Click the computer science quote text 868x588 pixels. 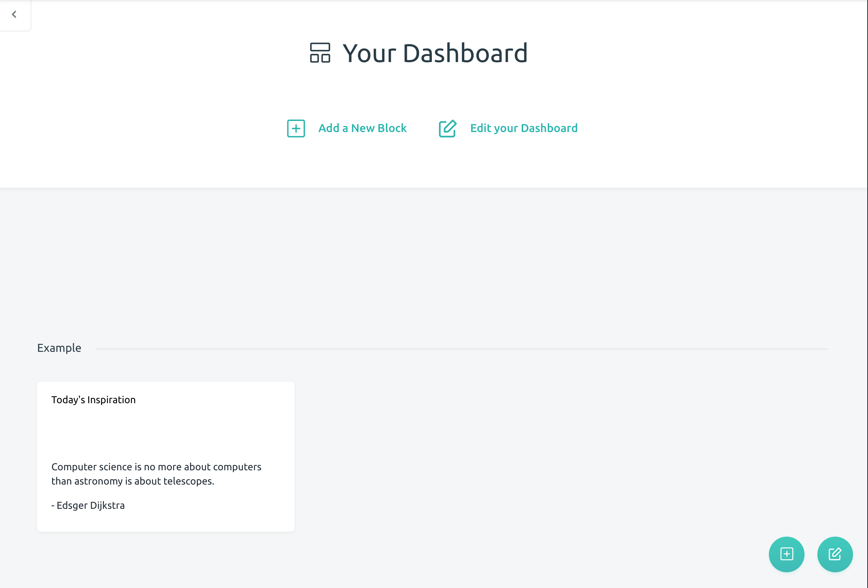point(156,474)
